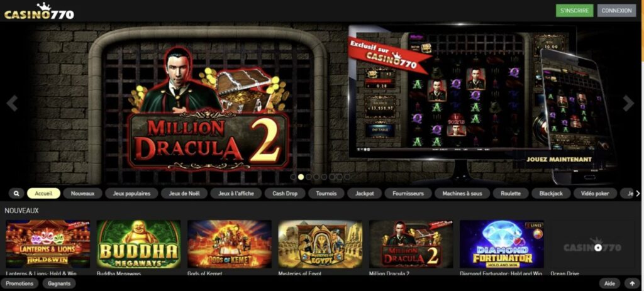Open the Aide help button

click(x=610, y=283)
